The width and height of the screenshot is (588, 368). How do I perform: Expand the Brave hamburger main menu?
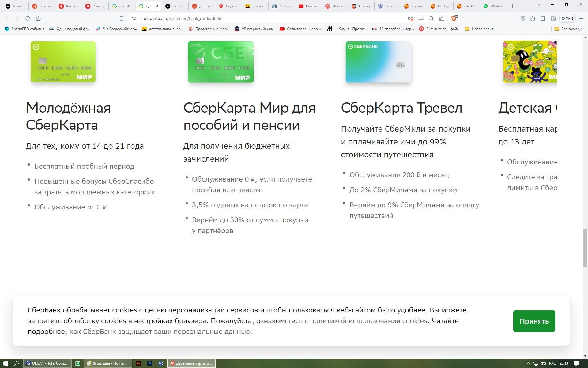[581, 18]
